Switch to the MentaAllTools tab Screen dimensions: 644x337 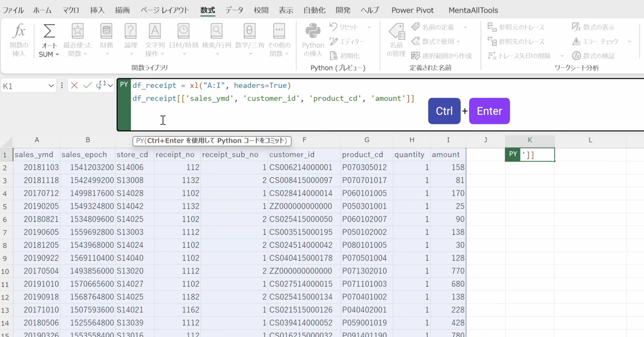[x=473, y=10]
